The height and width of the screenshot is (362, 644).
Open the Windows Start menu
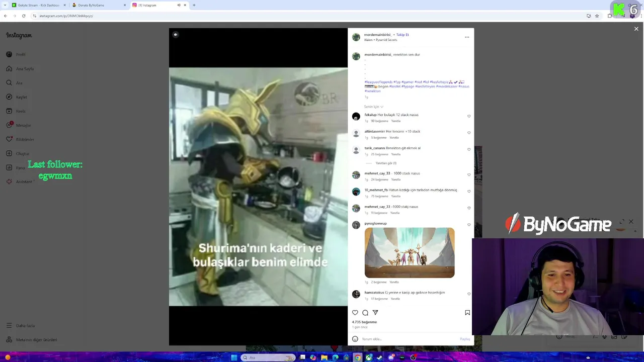(x=234, y=357)
